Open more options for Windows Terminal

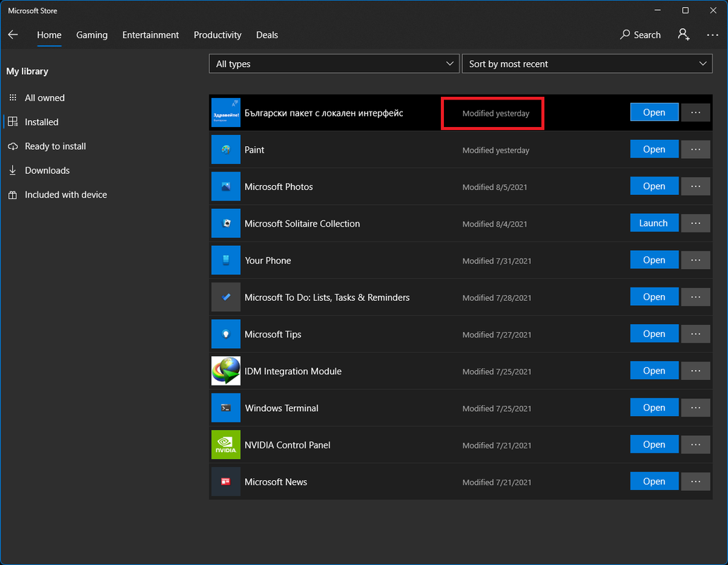[x=695, y=408]
